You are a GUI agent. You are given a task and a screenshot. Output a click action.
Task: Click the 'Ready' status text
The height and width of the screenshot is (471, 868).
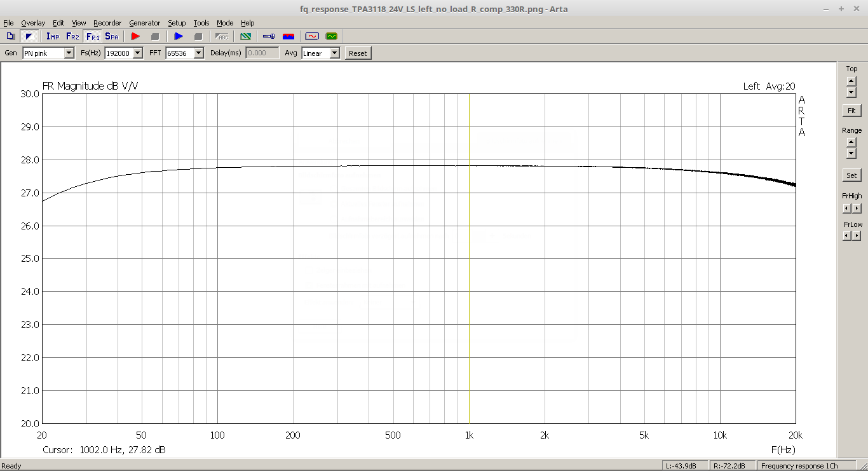[12, 466]
